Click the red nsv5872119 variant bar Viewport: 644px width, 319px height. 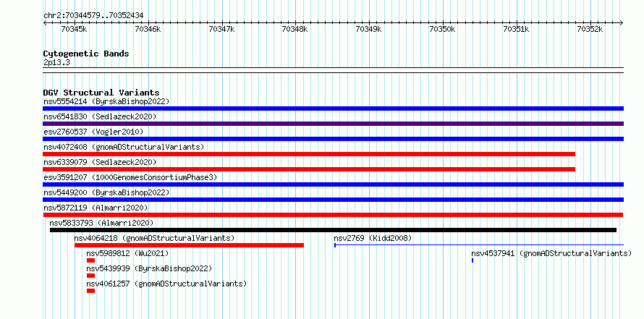[333, 215]
